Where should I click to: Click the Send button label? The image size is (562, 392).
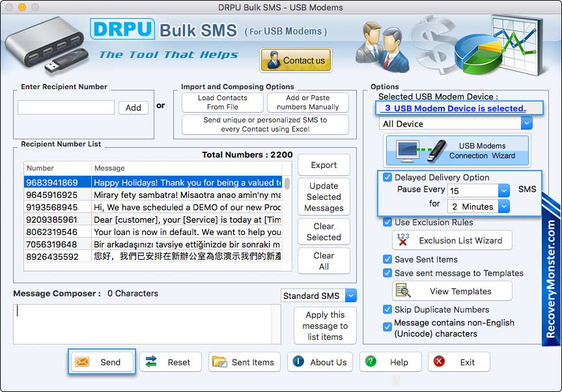click(x=111, y=362)
